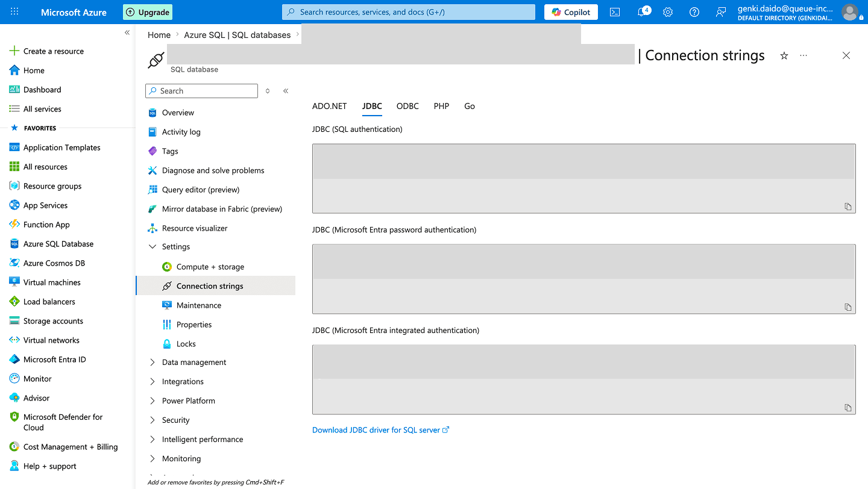
Task: Focus the global search resources box
Action: click(x=409, y=12)
